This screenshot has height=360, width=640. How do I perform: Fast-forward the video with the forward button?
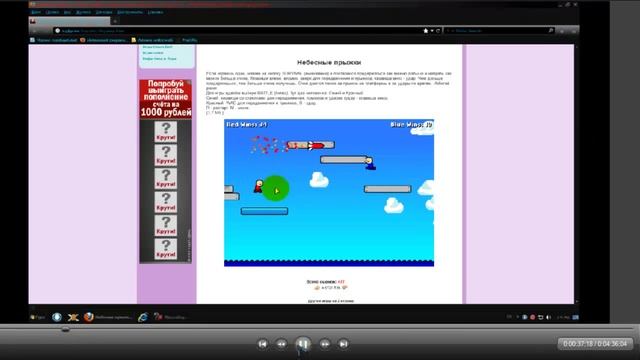click(x=325, y=344)
